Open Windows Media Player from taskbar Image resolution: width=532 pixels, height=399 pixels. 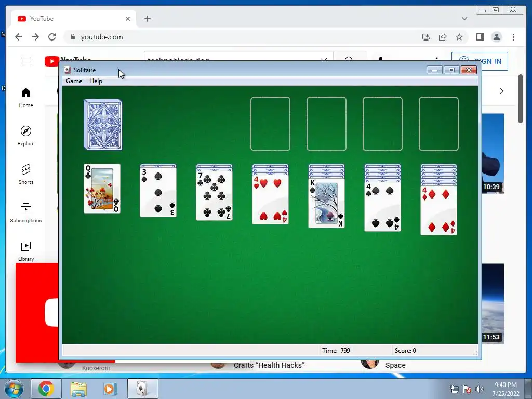click(x=110, y=389)
